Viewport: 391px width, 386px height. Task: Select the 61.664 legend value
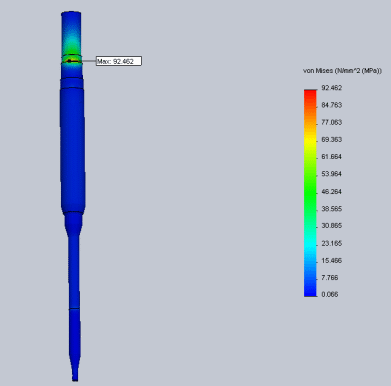[x=331, y=157]
